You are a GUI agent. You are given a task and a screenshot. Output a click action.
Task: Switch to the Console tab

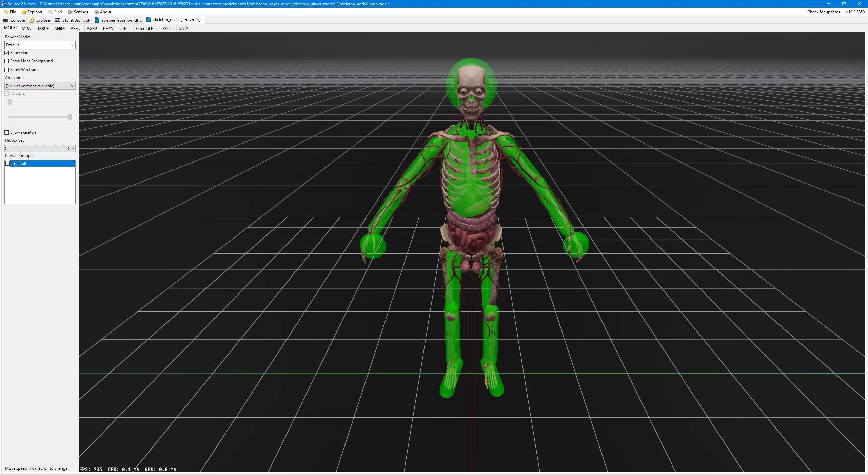[14, 20]
